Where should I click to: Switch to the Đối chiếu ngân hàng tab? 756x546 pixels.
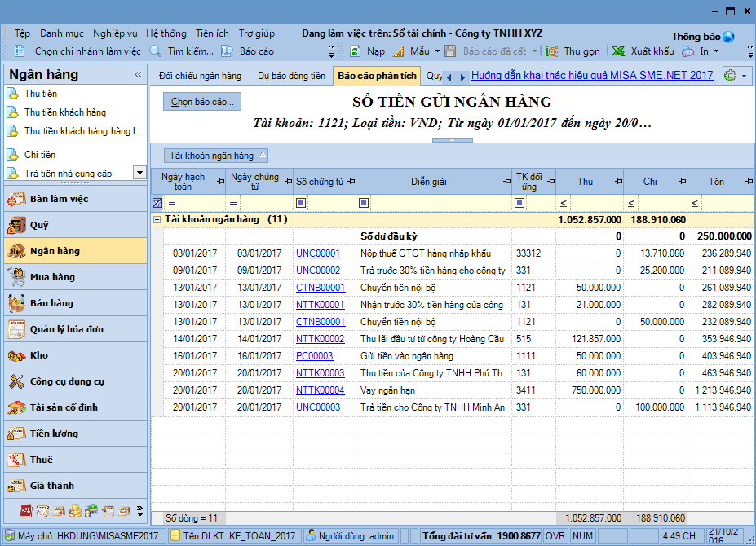point(200,76)
